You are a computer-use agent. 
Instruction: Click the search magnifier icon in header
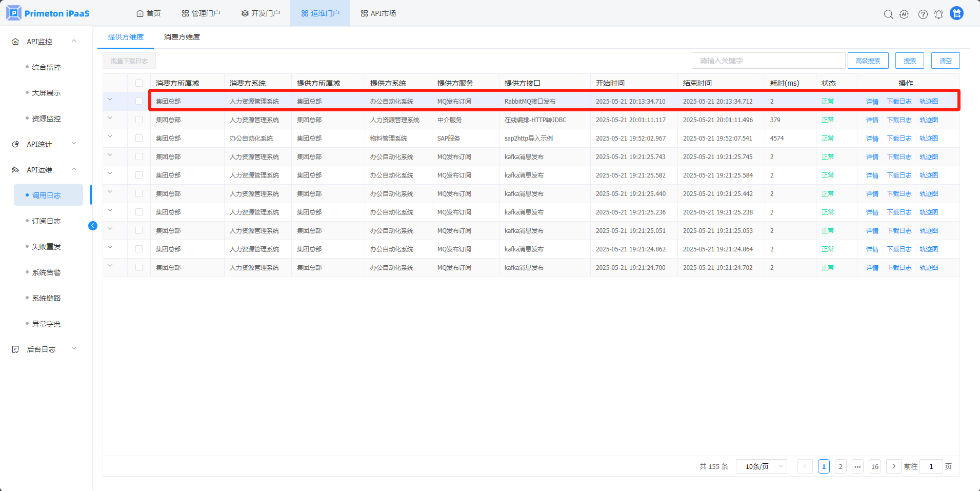click(x=888, y=14)
